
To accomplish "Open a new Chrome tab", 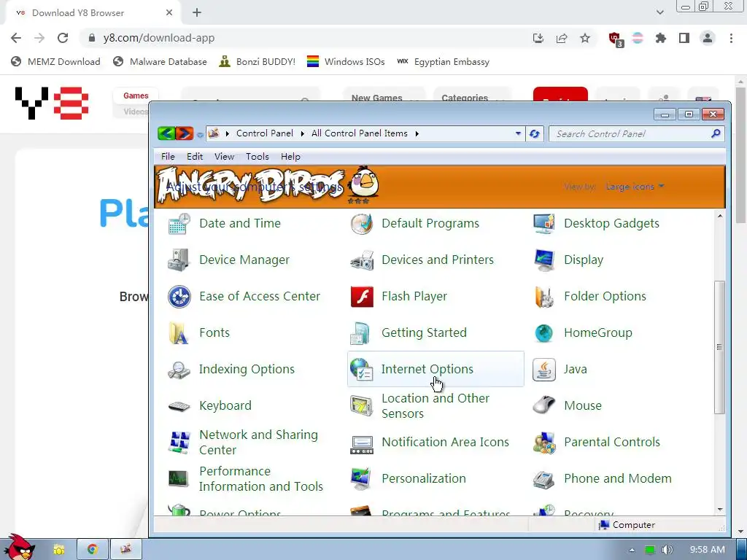I will point(197,13).
